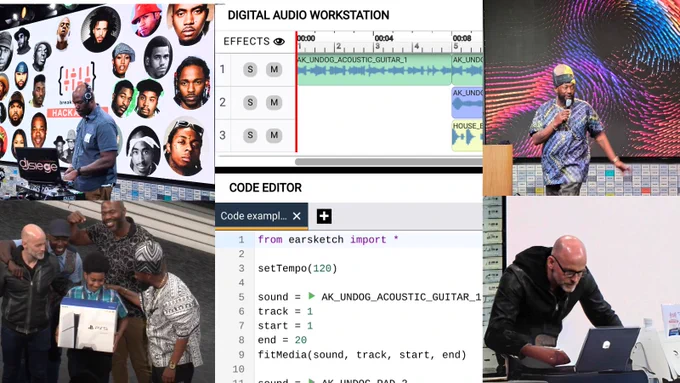Click the DIGITAL AUDIO WORKSTATION heading
680x383 pixels.
308,15
